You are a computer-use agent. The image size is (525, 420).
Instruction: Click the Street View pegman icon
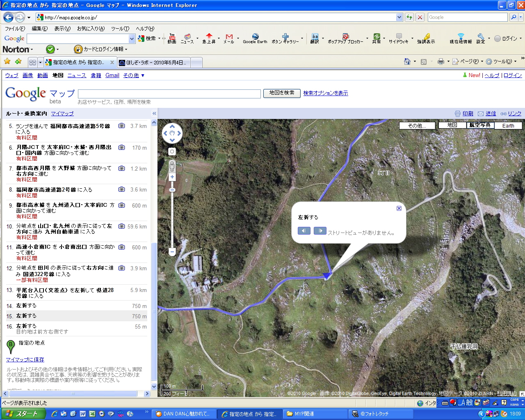pos(172,166)
